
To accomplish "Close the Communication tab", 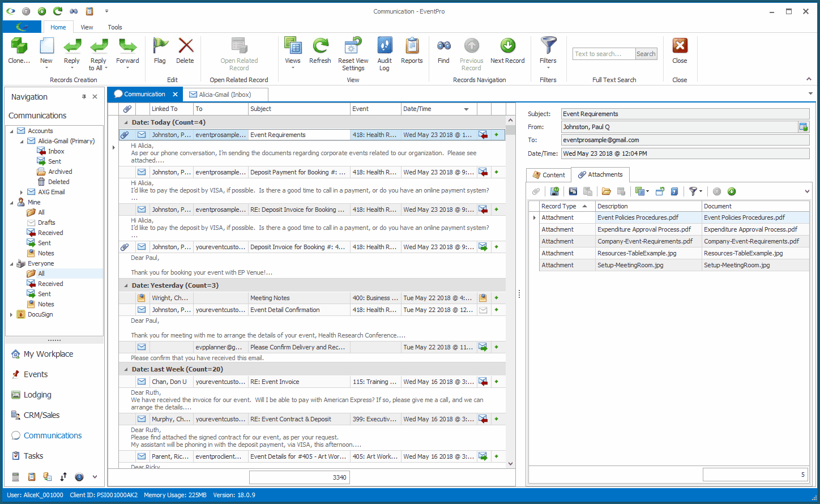I will pos(175,95).
